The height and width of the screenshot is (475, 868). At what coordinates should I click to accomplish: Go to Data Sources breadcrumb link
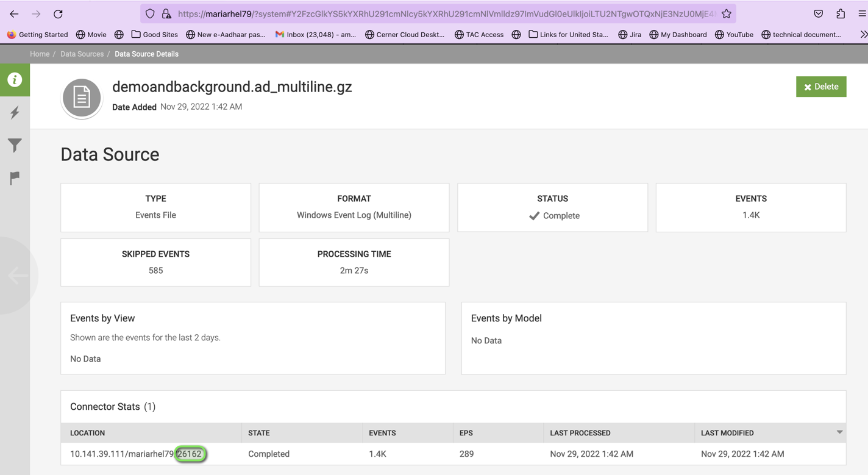[x=82, y=54]
